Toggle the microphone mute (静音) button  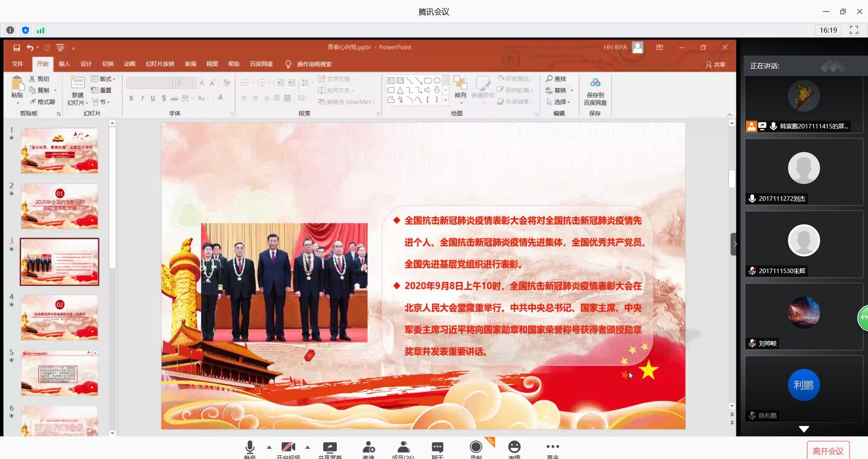250,449
